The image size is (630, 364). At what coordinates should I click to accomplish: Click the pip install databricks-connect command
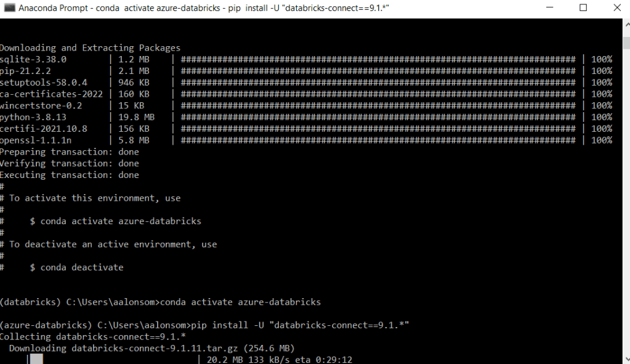click(301, 325)
